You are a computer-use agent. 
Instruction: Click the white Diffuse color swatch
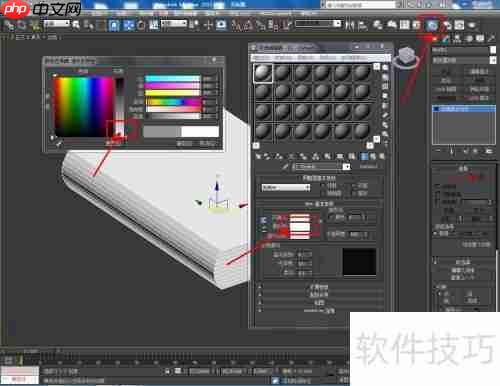pos(300,227)
